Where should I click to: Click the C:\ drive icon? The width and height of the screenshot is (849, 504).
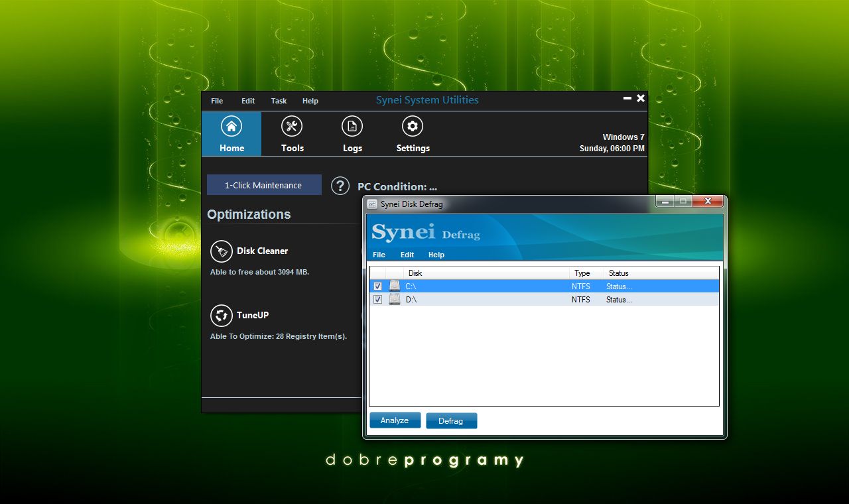coord(395,286)
